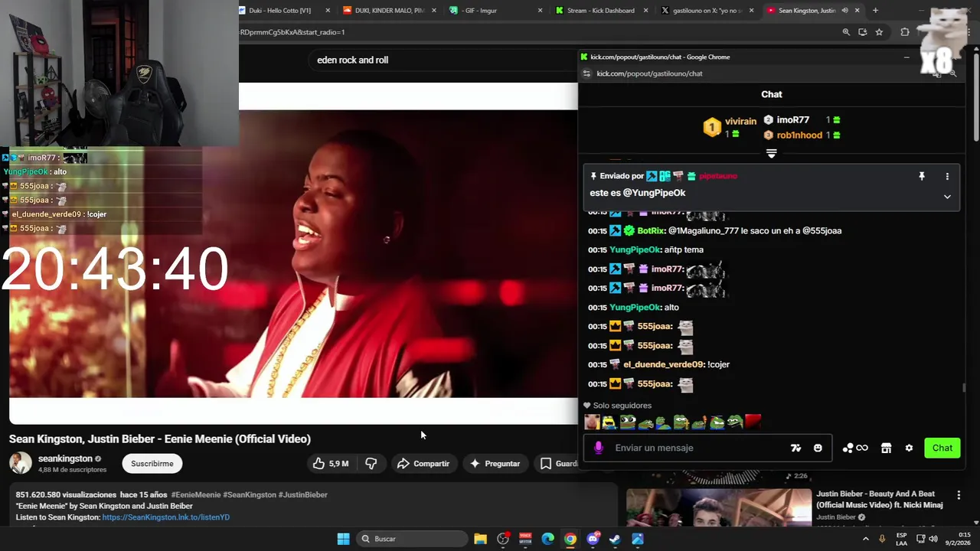980x551 pixels.
Task: Open Beauty And A Beat video thumbnail
Action: (719, 508)
